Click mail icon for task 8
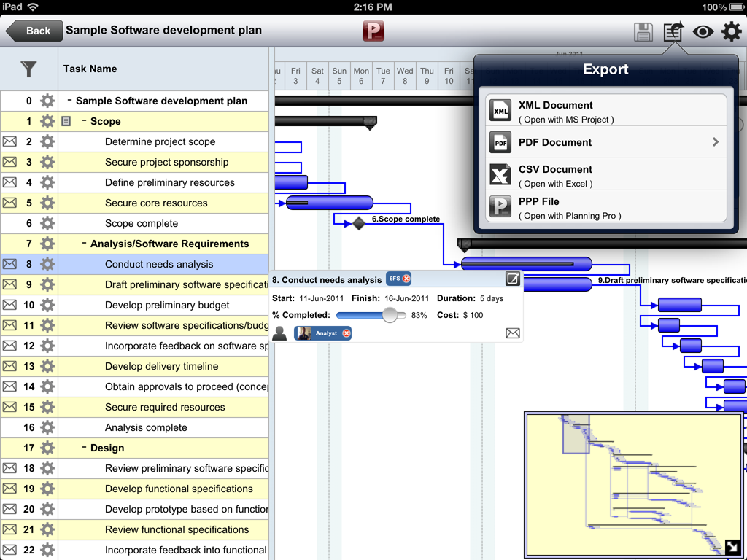This screenshot has height=560, width=747. tap(9, 264)
